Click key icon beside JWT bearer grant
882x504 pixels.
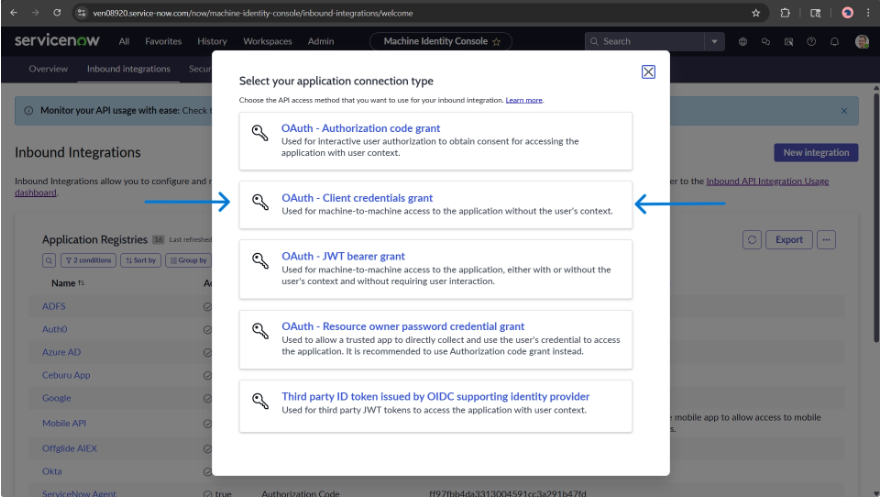[260, 260]
